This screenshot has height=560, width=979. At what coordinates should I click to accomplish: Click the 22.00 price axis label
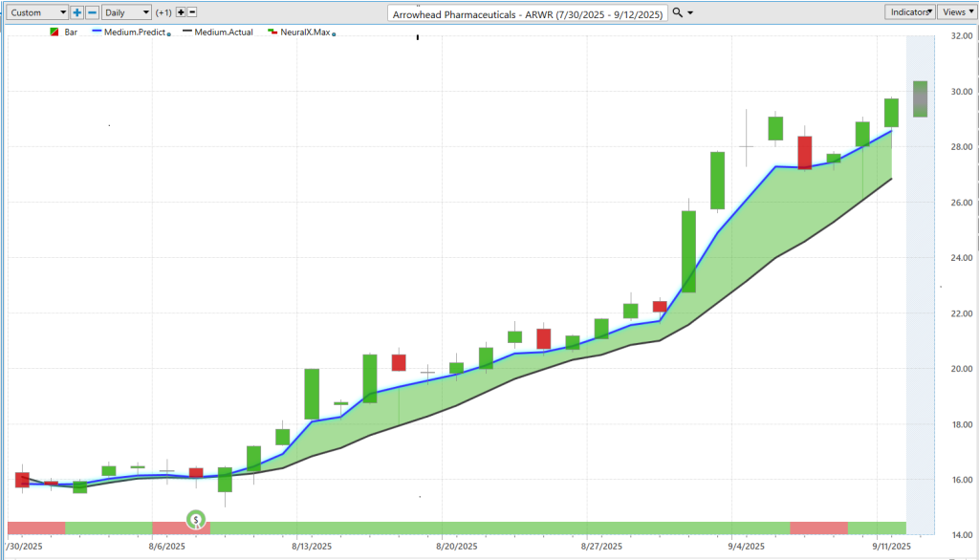pyautogui.click(x=962, y=313)
